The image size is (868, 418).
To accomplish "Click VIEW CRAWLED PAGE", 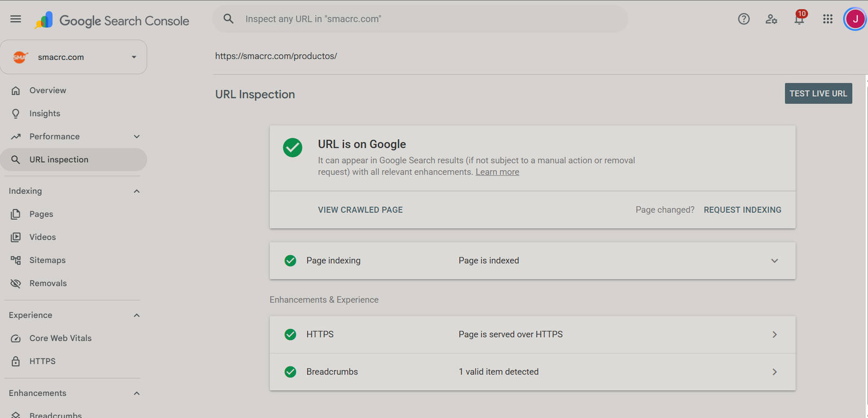I will click(x=360, y=210).
